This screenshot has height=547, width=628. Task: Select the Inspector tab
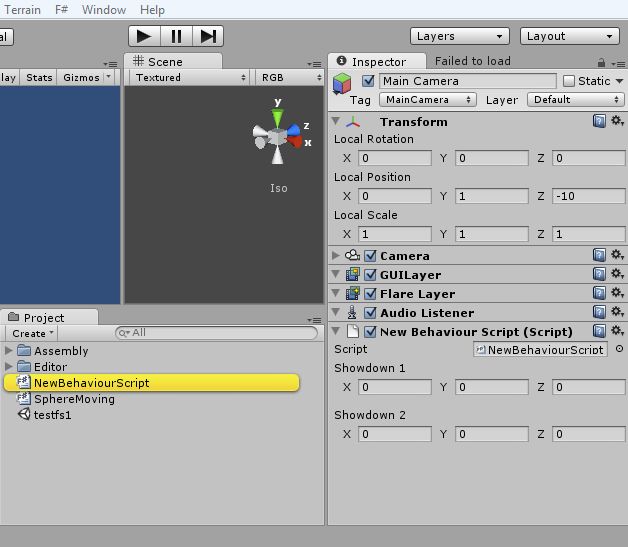(377, 61)
